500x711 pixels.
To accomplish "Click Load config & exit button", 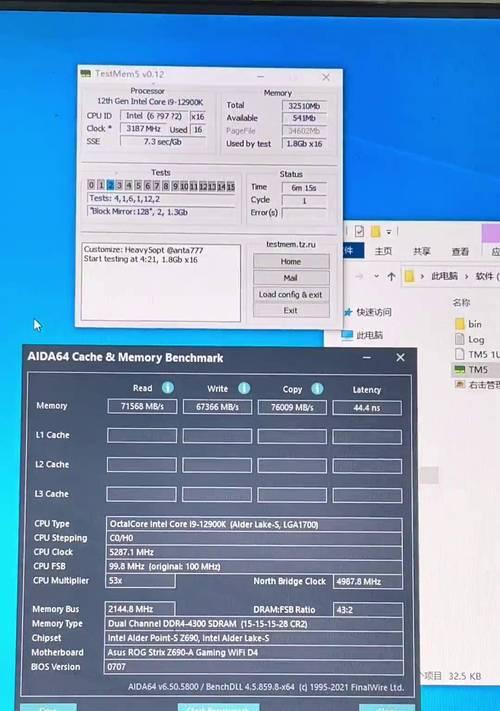I will pyautogui.click(x=291, y=294).
